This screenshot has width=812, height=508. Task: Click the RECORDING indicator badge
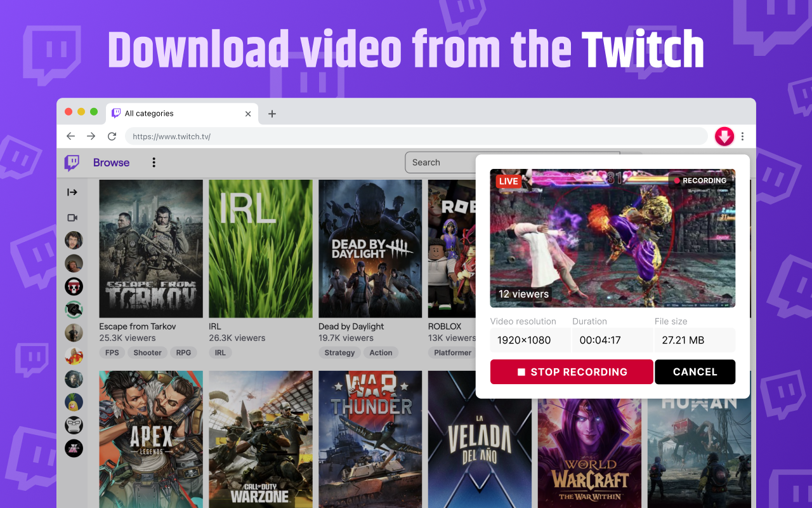click(700, 181)
